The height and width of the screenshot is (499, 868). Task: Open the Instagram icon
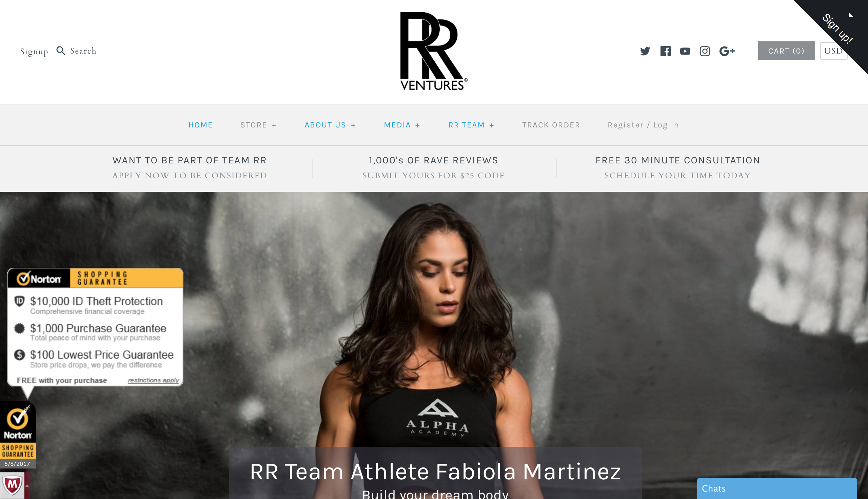705,51
